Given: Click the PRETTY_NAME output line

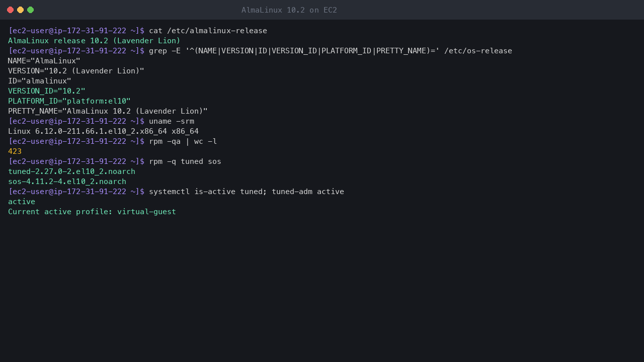Looking at the screenshot, I should (x=108, y=111).
